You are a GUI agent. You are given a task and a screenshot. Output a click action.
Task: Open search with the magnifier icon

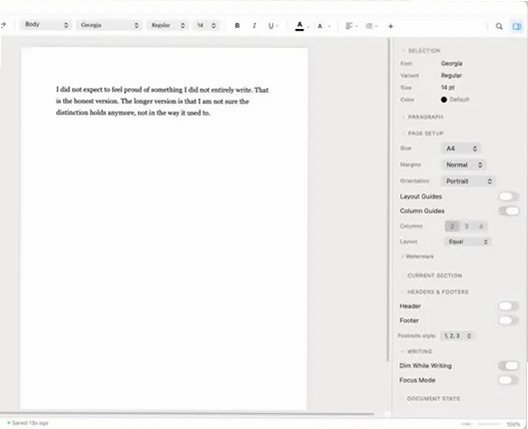point(499,26)
